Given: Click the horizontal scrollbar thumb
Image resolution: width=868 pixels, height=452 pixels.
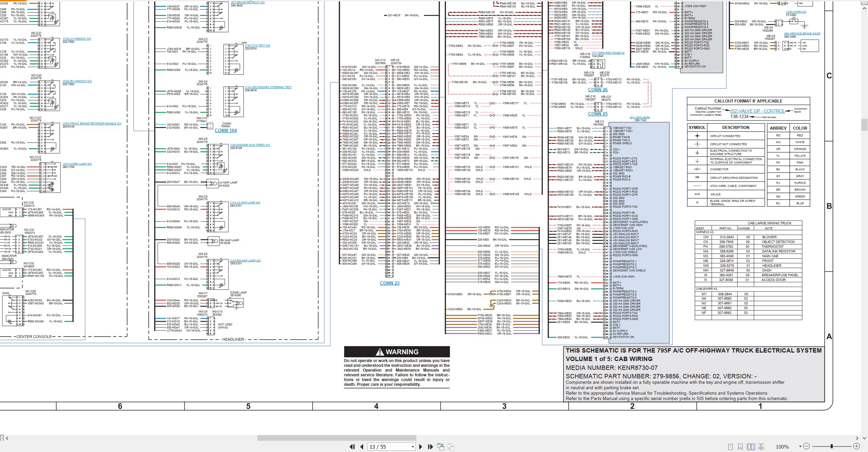Looking at the screenshot, I should (x=337, y=438).
